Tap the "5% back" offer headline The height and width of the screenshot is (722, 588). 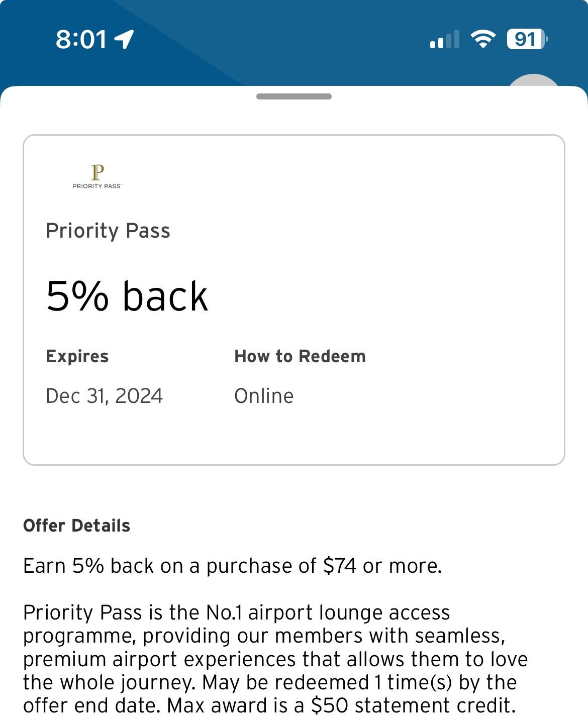click(x=127, y=296)
